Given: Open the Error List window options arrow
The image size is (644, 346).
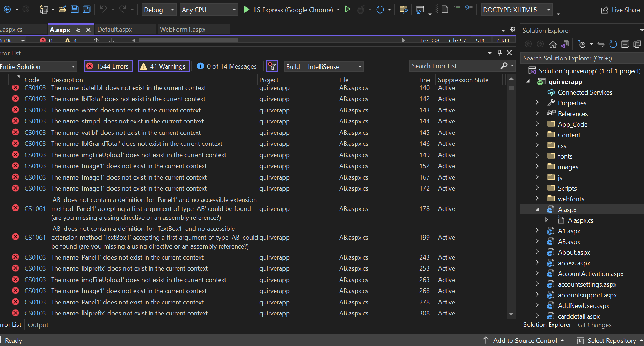Looking at the screenshot, I should 490,53.
